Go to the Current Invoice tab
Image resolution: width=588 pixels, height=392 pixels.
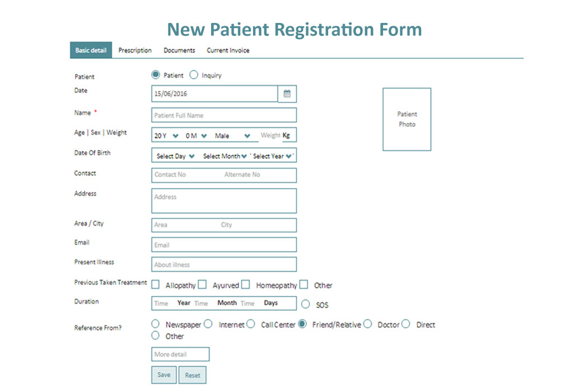point(228,50)
